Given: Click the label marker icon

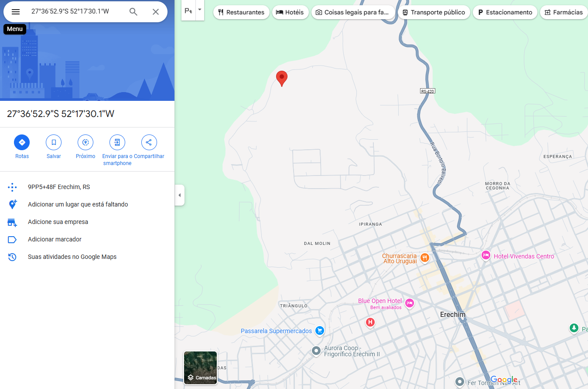Looking at the screenshot, I should coord(12,240).
